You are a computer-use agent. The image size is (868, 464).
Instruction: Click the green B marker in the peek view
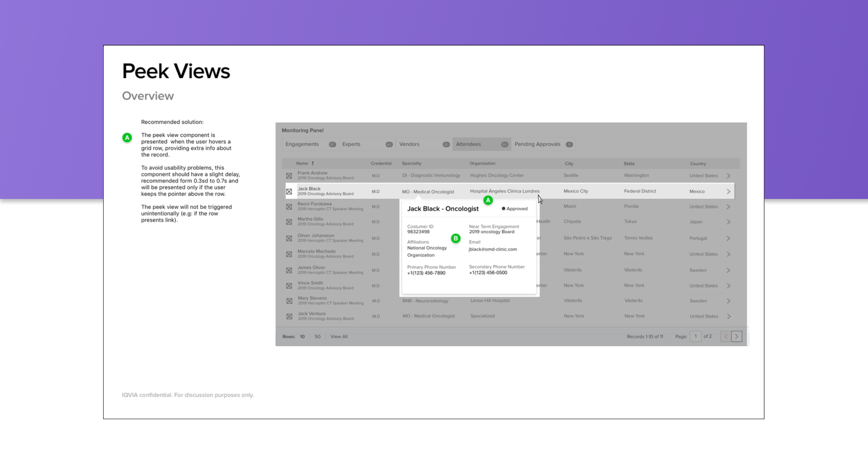pos(456,238)
